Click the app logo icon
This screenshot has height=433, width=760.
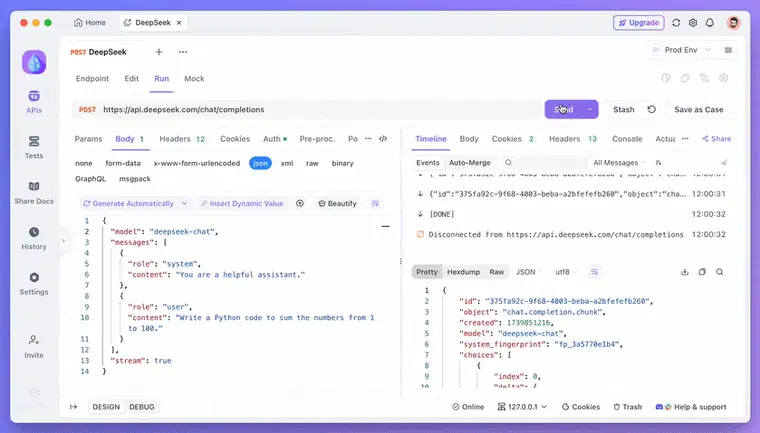tap(34, 62)
